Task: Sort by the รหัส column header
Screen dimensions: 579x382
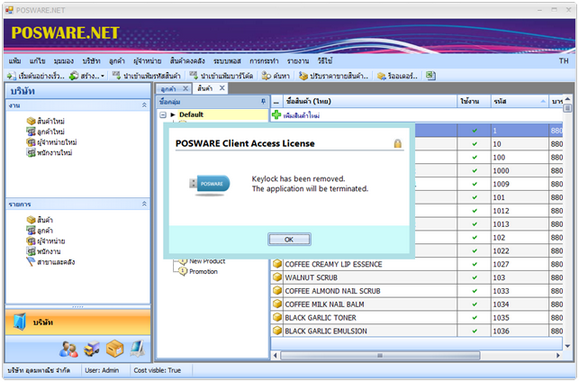Action: [519, 101]
